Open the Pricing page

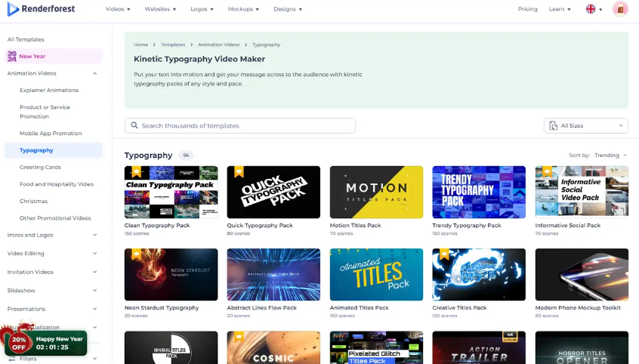pos(527,9)
